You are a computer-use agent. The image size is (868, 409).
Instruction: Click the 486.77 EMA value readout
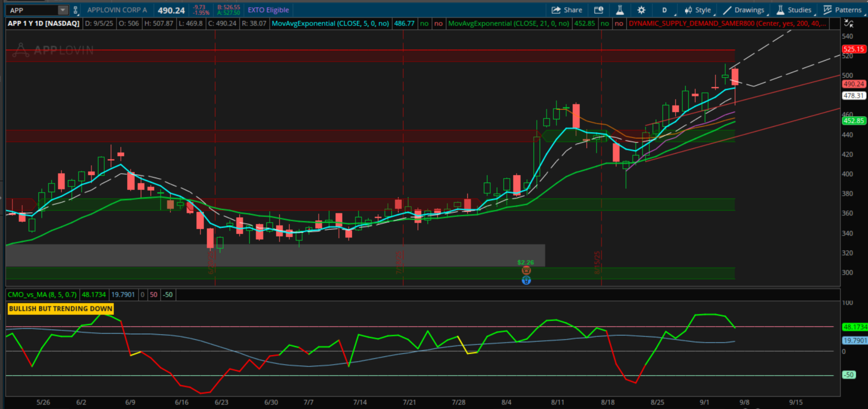[404, 23]
